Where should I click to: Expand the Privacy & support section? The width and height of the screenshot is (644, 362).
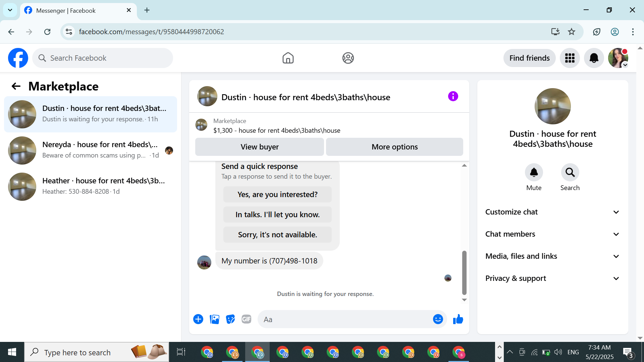(553, 278)
